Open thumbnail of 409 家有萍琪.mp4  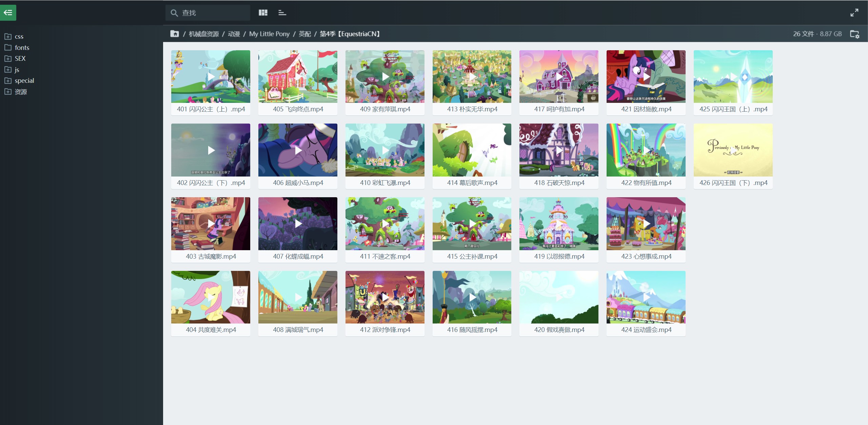[385, 77]
